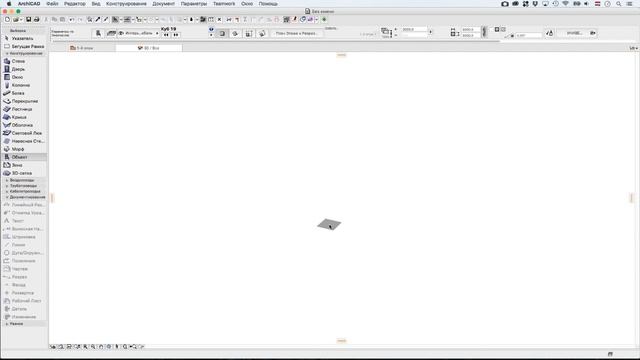
Task: Select the Навесная Стена (Curtain Wall) tool
Action: pos(24,141)
